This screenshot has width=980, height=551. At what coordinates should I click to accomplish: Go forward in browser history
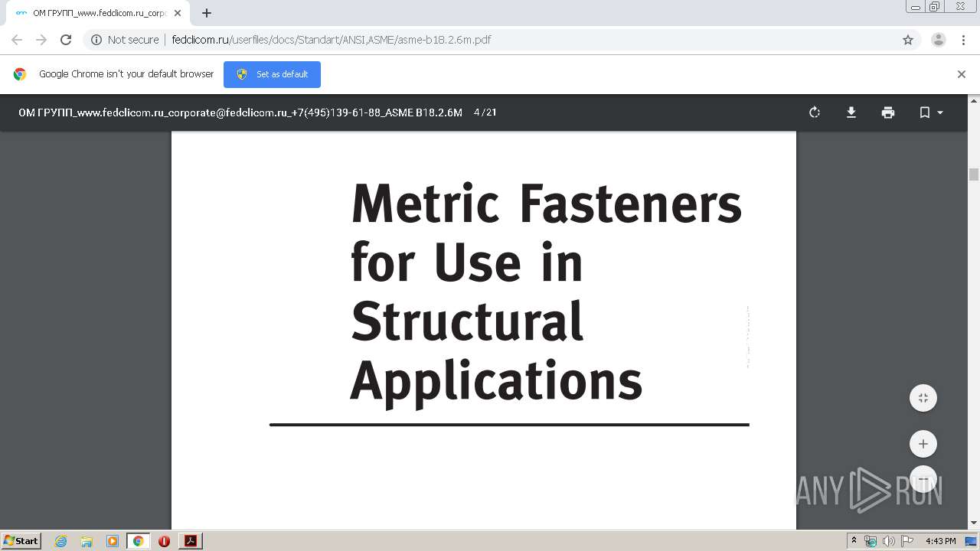click(41, 40)
